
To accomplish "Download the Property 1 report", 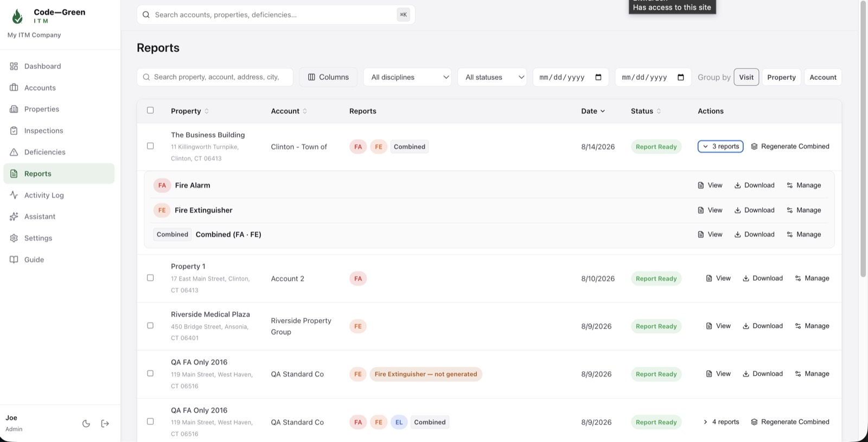I will point(762,279).
